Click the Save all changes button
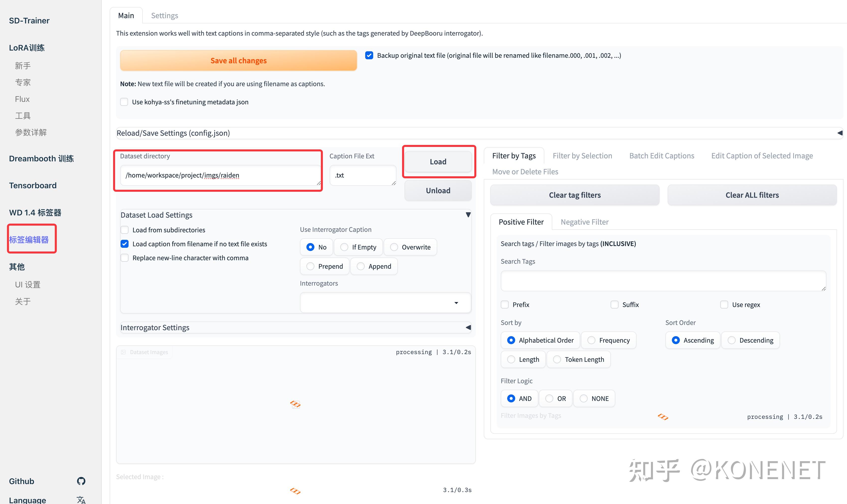847x504 pixels. click(x=238, y=60)
